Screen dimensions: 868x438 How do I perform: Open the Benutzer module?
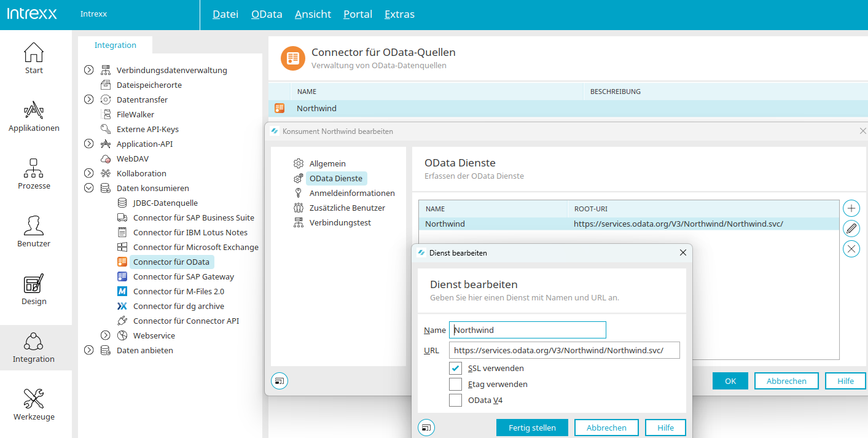coord(34,232)
